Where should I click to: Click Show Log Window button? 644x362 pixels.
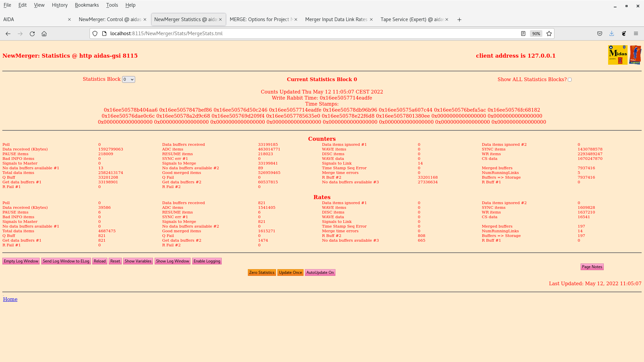click(172, 261)
